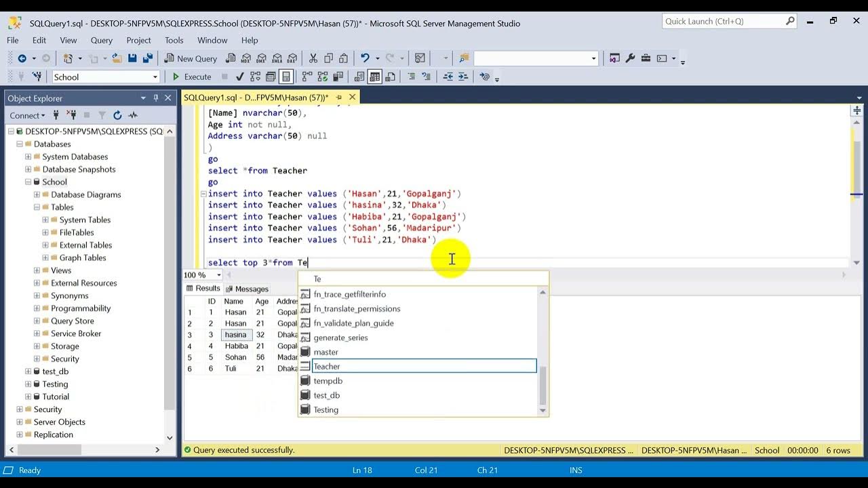868x488 pixels.
Task: Toggle Include Live Query Statistics
Action: 323,77
